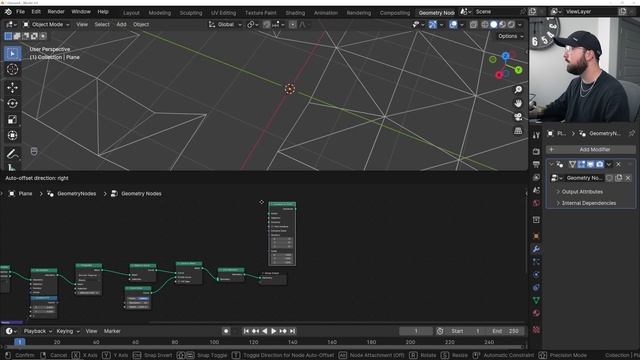Toggle X-ray mode

[x=473, y=25]
